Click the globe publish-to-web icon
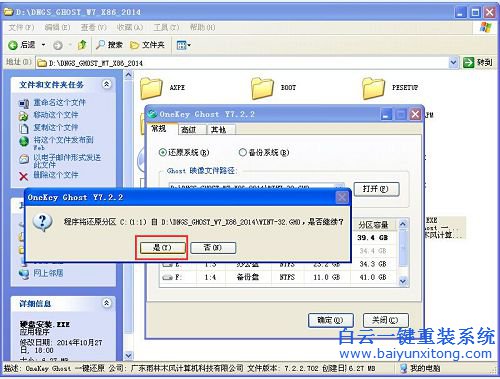 [24, 141]
